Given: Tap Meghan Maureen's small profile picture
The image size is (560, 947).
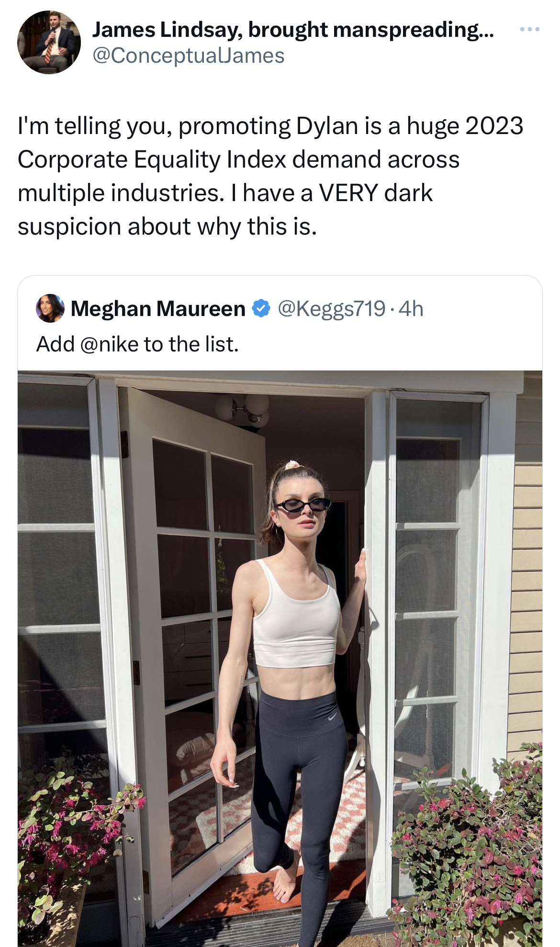Looking at the screenshot, I should tap(50, 308).
